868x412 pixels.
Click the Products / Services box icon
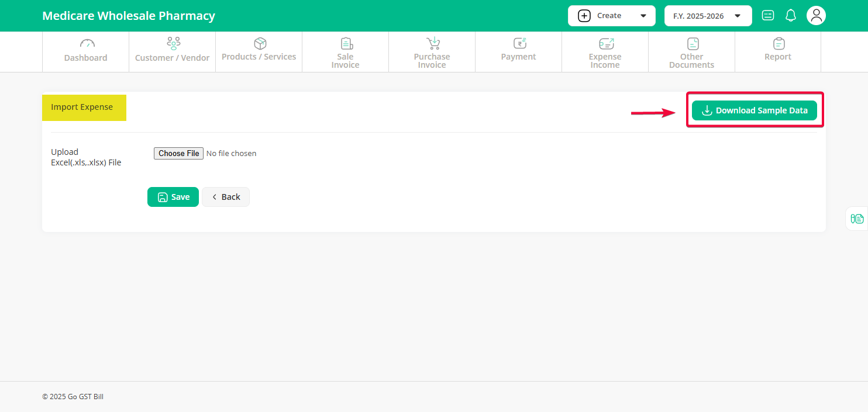pos(260,43)
